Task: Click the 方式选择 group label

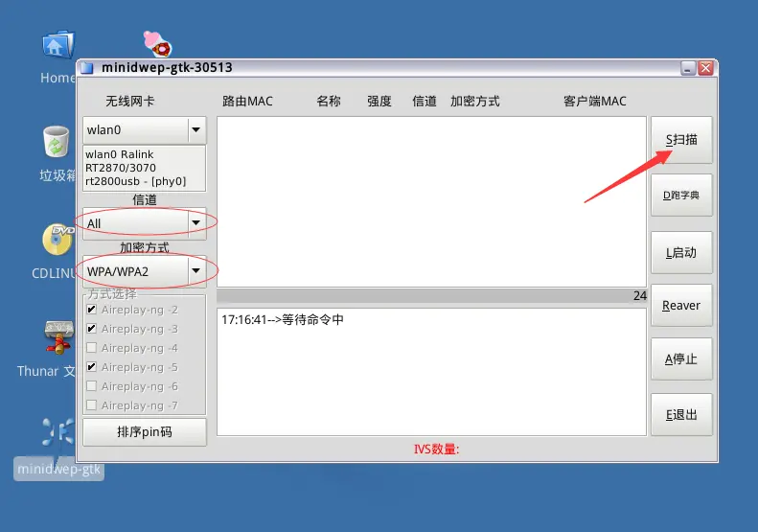Action: tap(112, 293)
